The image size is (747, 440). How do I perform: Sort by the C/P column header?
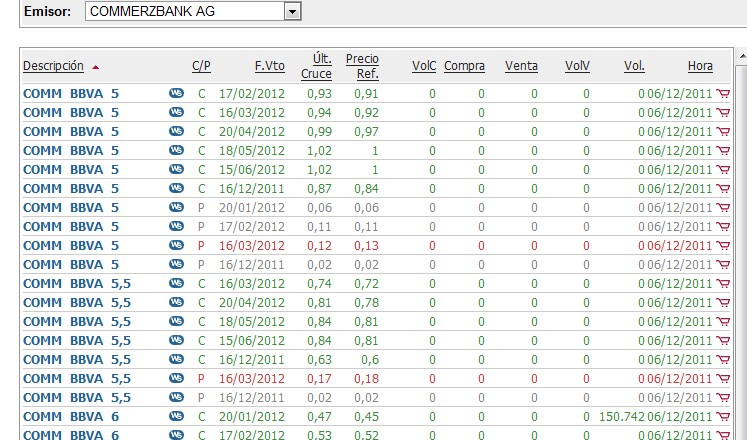(x=202, y=66)
